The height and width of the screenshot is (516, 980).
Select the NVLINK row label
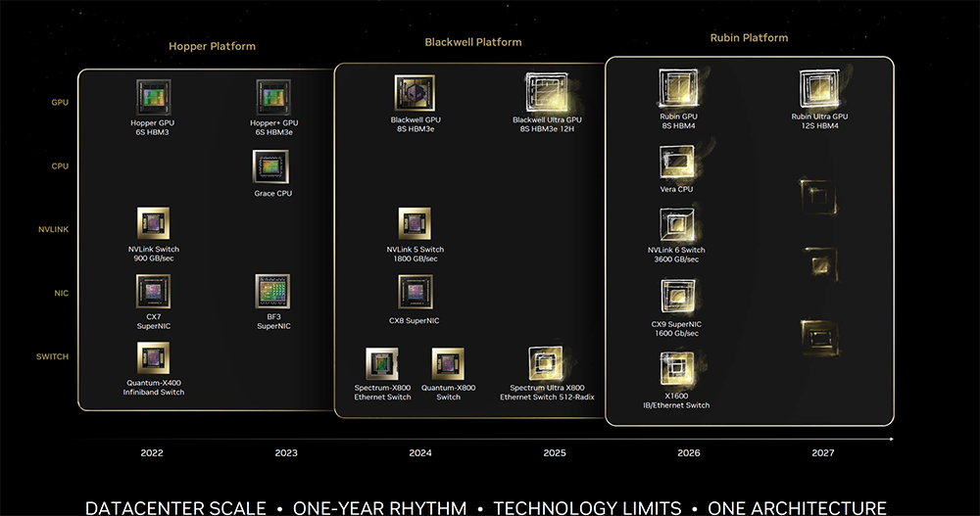pyautogui.click(x=53, y=229)
